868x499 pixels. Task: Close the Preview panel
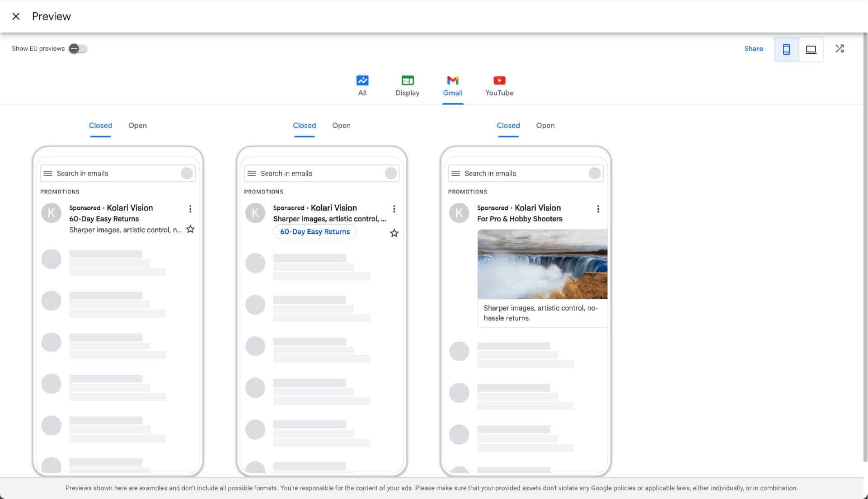(16, 17)
